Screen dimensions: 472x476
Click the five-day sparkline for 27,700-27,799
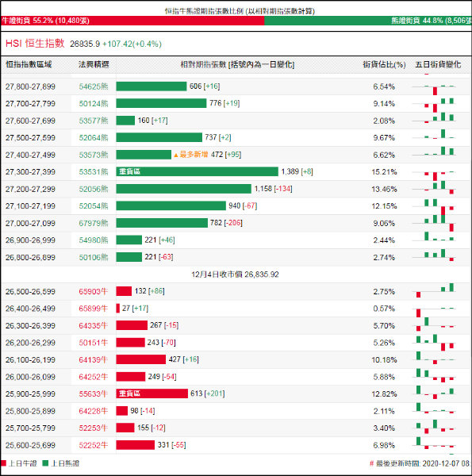(x=434, y=103)
